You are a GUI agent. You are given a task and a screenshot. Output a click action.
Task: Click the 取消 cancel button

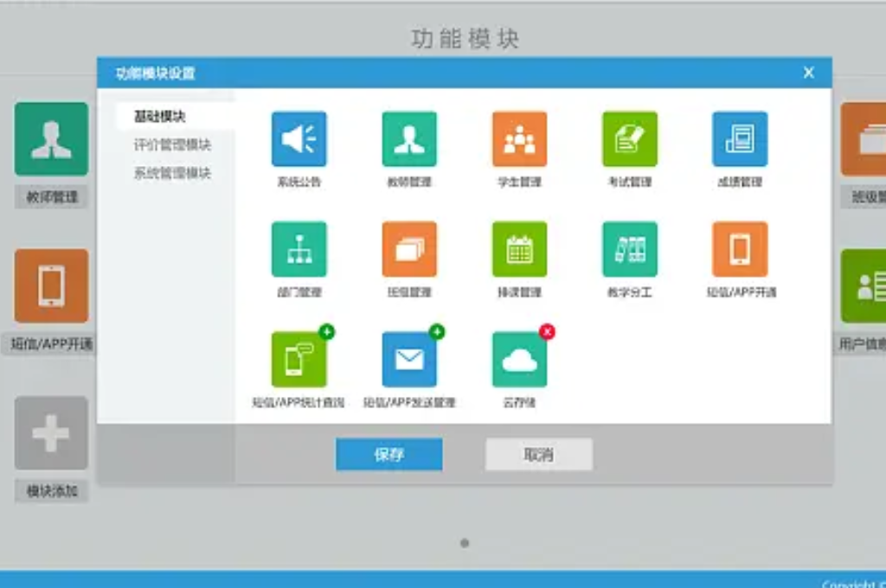coord(538,453)
